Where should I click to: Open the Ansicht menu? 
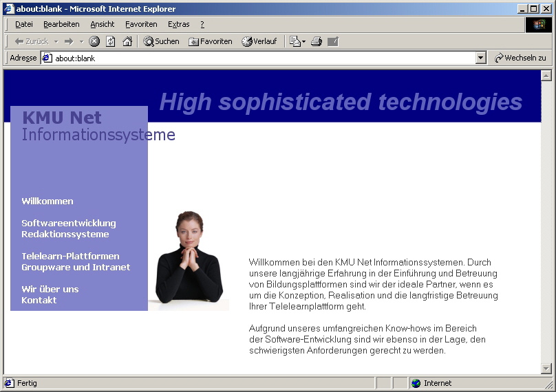point(102,24)
